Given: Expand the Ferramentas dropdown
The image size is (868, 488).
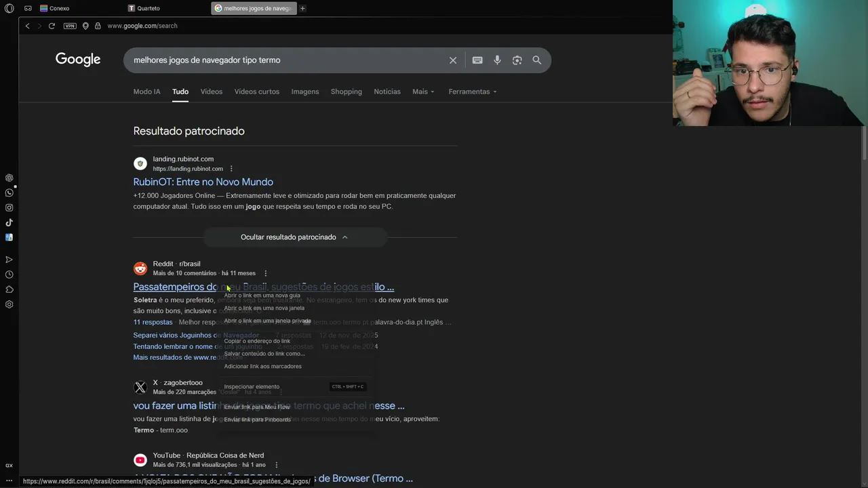Looking at the screenshot, I should [x=472, y=91].
